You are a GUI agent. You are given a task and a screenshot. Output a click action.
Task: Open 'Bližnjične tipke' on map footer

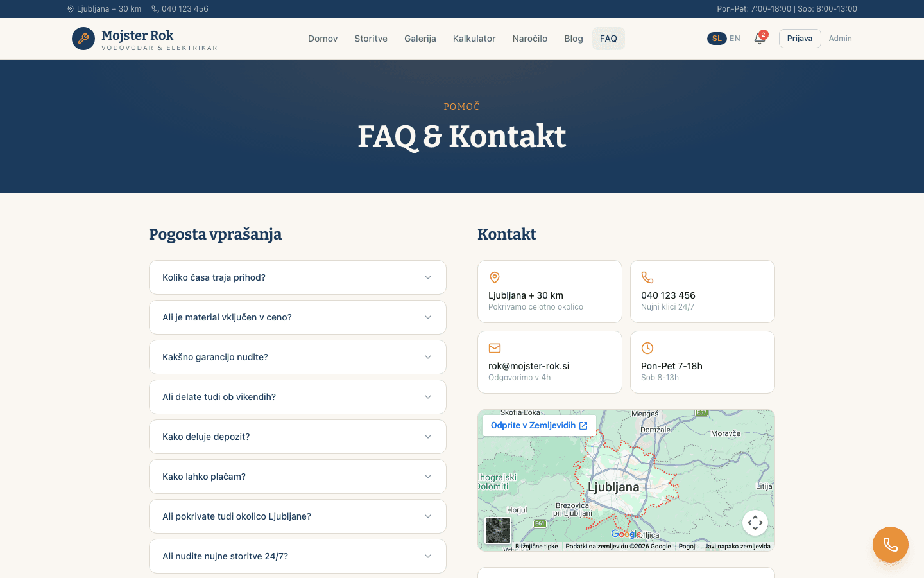click(536, 547)
